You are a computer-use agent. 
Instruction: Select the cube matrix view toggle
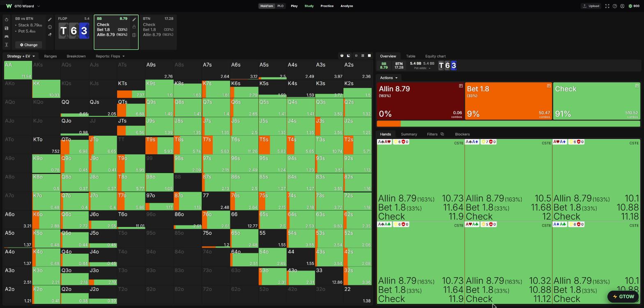(342, 56)
